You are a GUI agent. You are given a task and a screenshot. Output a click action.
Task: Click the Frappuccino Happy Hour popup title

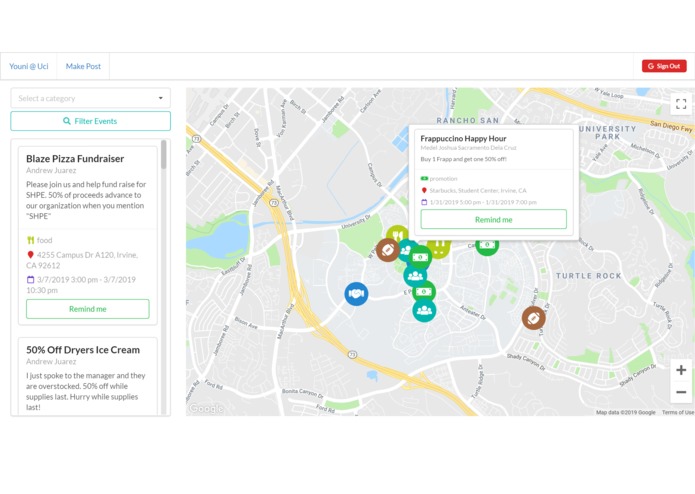click(463, 139)
